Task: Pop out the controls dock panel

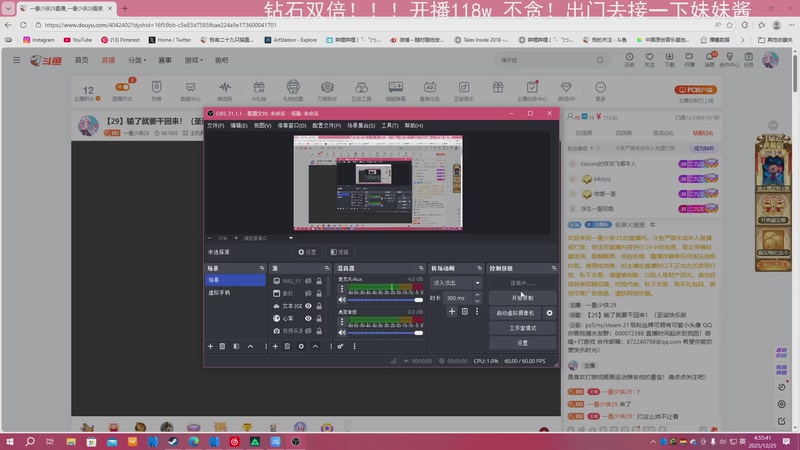Action: [x=554, y=268]
